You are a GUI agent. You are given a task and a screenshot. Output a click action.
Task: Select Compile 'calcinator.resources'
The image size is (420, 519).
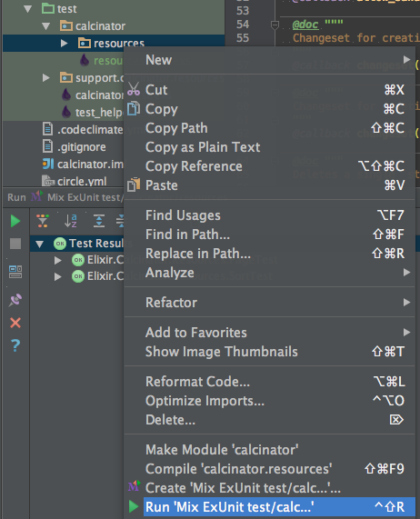[269, 469]
